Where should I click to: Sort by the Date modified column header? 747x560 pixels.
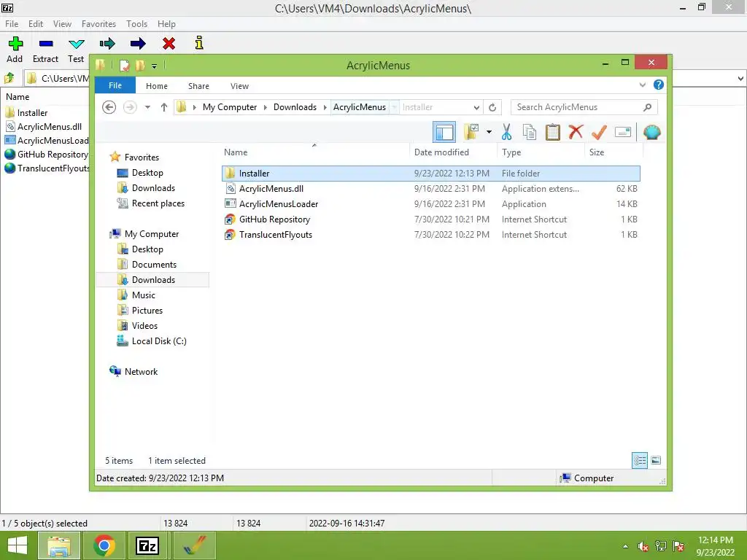coord(452,152)
